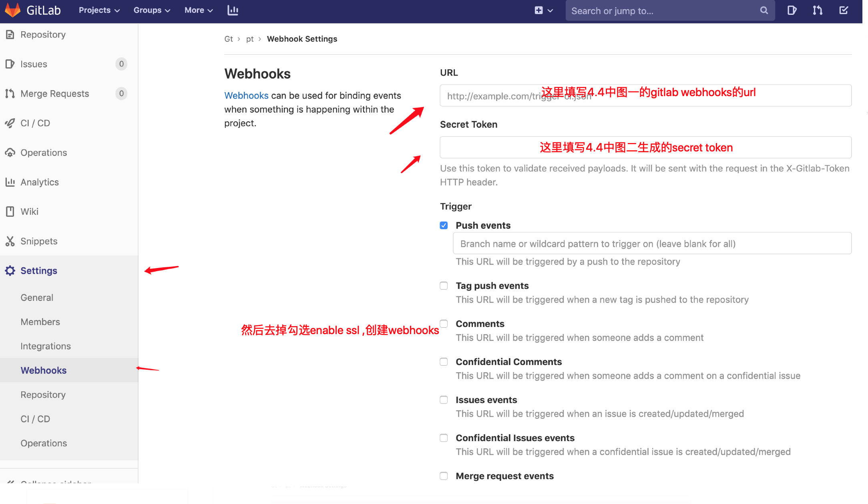
Task: Expand the Projects dropdown menu
Action: (99, 10)
